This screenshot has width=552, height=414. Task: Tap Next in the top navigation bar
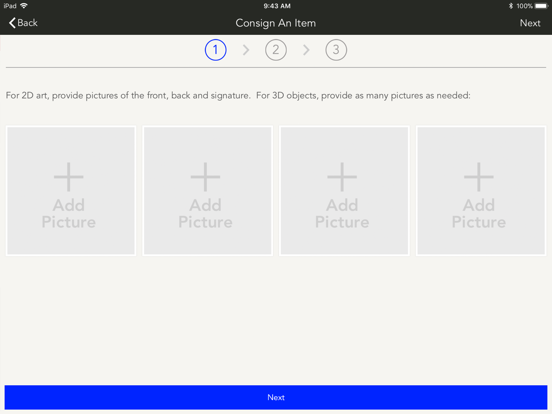point(530,23)
